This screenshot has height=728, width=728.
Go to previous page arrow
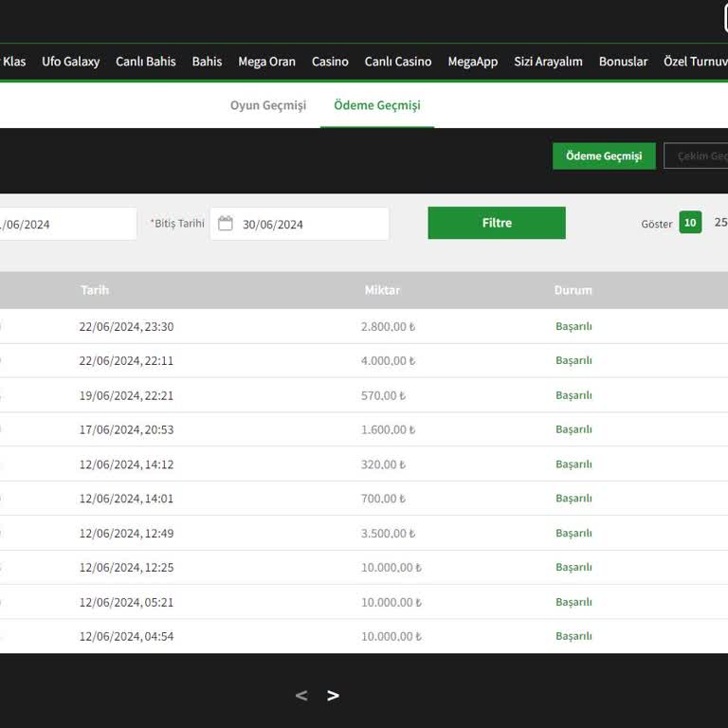[x=301, y=696]
